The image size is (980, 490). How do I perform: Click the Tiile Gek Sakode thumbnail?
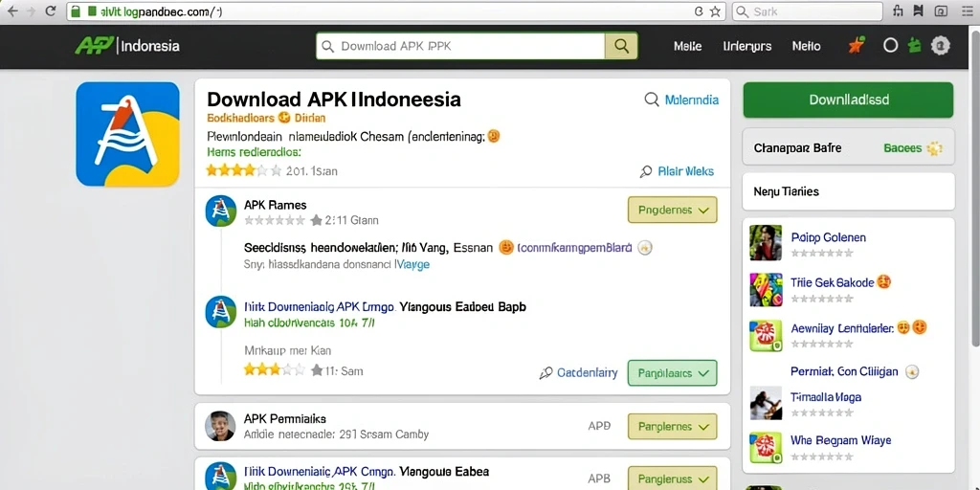(x=766, y=289)
